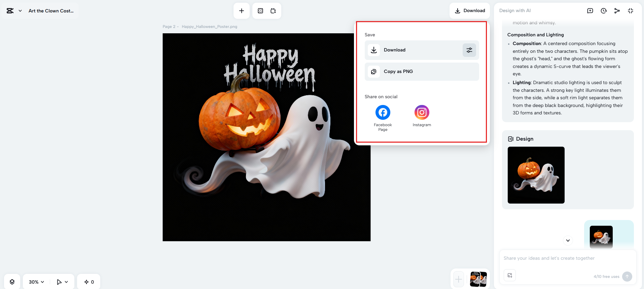Screen dimensions: 644x289
Task: Start a new AI chat icon
Action: tap(590, 11)
